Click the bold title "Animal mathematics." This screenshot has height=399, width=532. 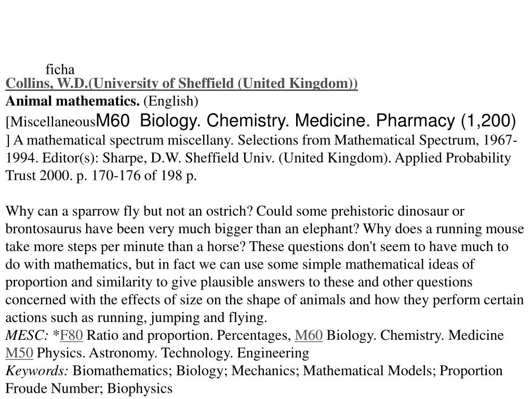pyautogui.click(x=73, y=101)
